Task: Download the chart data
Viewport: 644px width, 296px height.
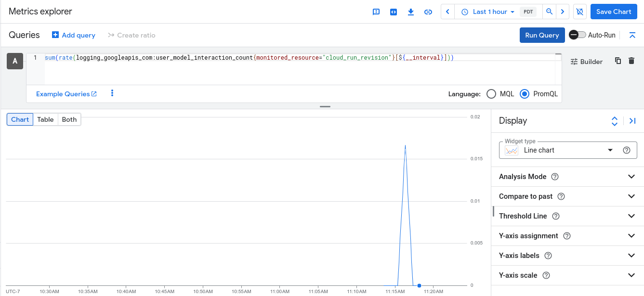Action: point(411,12)
